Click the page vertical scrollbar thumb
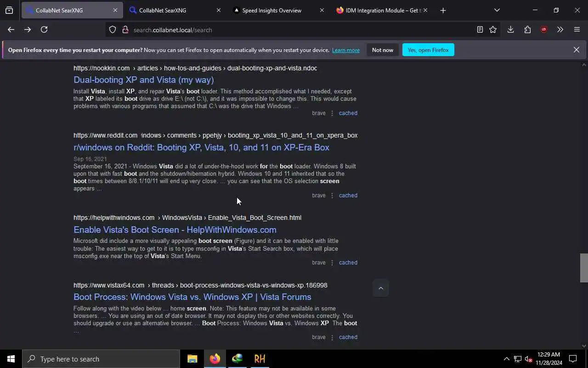This screenshot has height=368, width=588. coord(584,268)
